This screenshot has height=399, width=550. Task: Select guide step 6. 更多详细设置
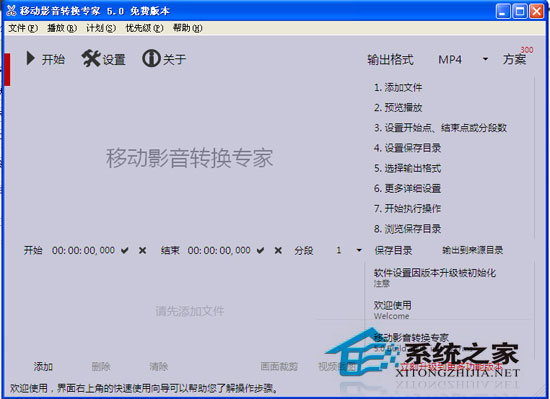coord(408,188)
